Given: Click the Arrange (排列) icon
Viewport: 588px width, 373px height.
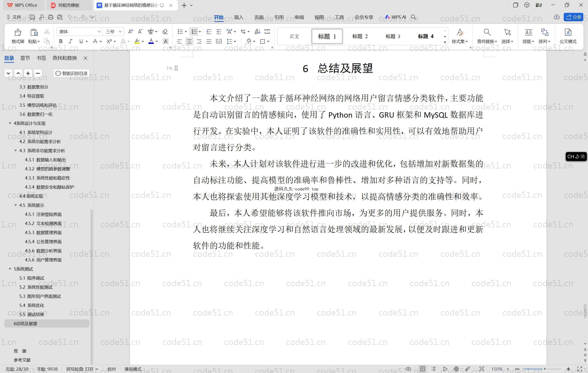Looking at the screenshot, I should 545,32.
